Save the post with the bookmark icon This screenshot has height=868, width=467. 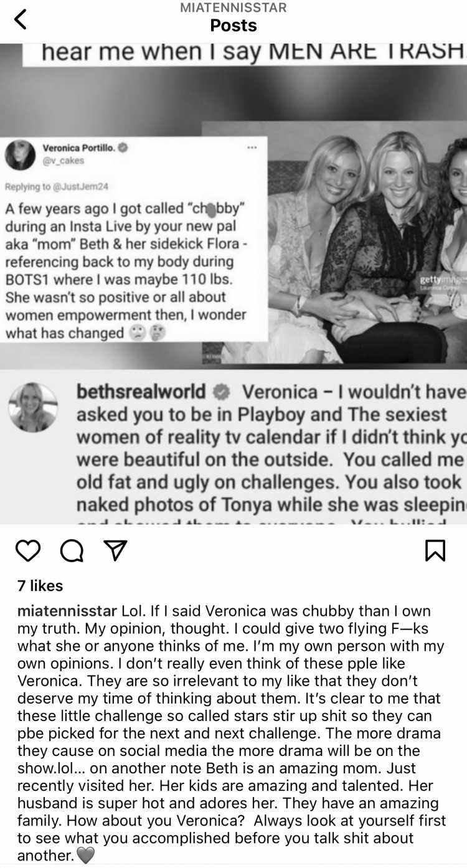[435, 550]
